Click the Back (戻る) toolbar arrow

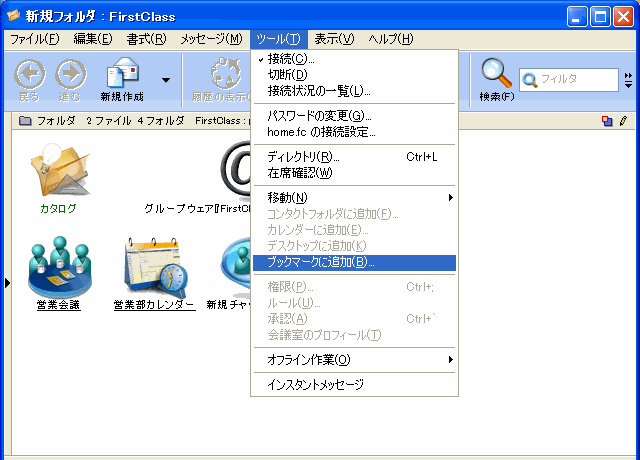[x=30, y=75]
